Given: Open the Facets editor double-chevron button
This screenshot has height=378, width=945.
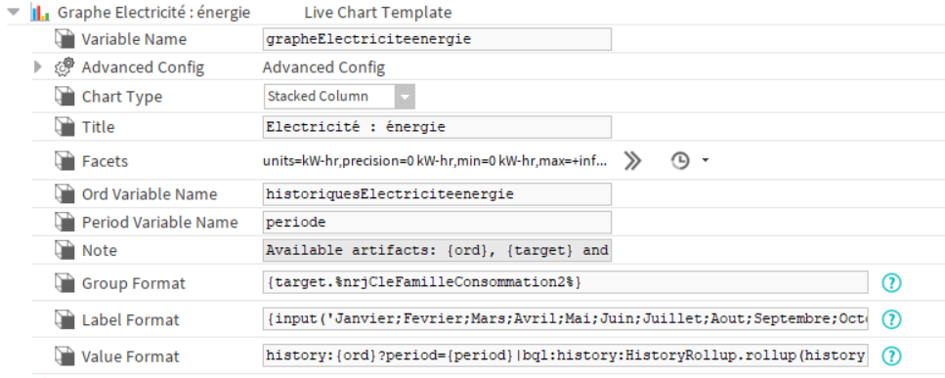Looking at the screenshot, I should point(632,161).
